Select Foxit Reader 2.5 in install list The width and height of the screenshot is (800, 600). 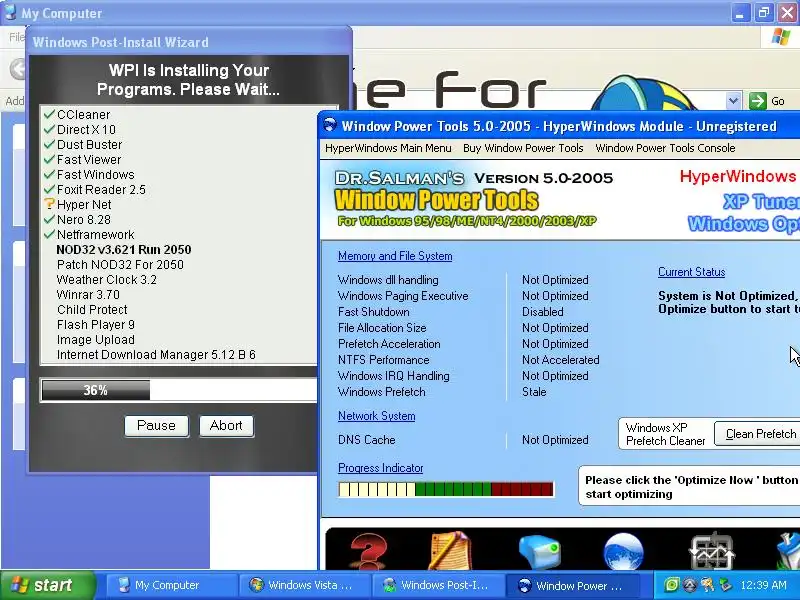point(101,189)
